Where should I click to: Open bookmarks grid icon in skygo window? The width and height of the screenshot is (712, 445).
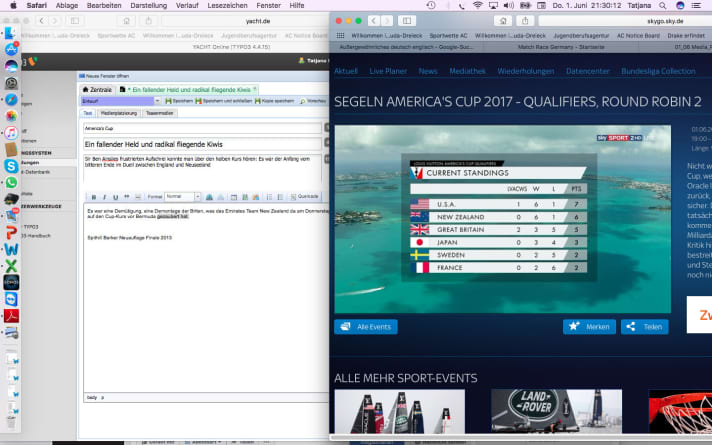click(x=340, y=35)
